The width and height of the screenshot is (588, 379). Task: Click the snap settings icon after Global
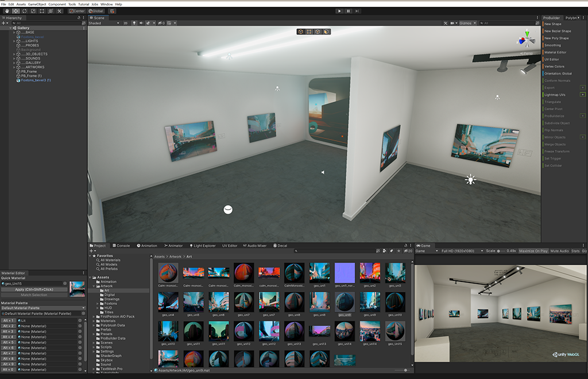click(x=112, y=11)
